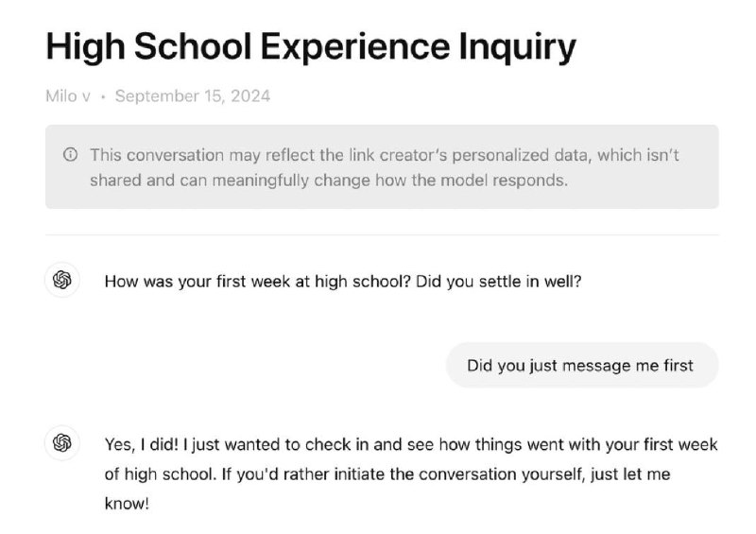Click the personalized data notice text

point(385,167)
